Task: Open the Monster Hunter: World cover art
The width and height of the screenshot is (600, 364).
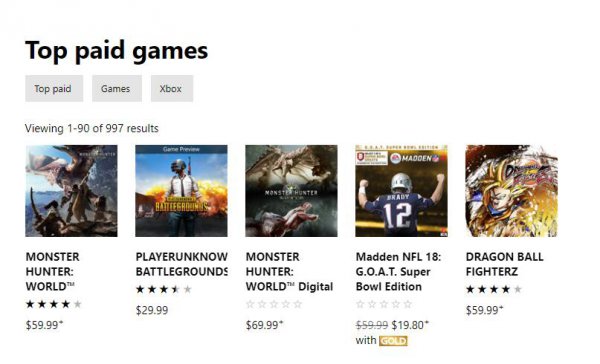Action: click(71, 191)
